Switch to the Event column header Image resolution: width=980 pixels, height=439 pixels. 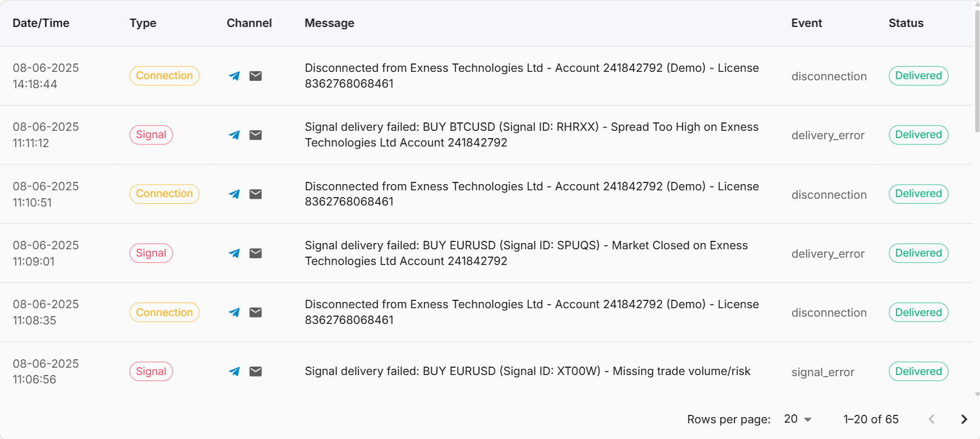(x=807, y=23)
